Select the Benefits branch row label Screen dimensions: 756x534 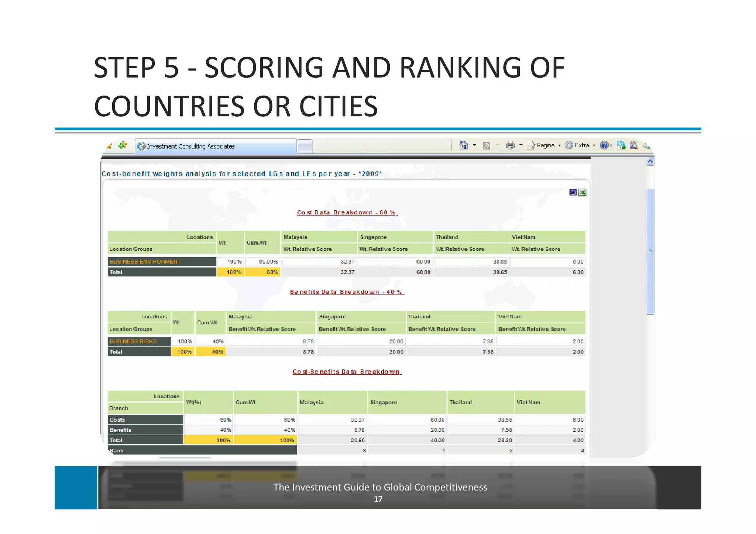pyautogui.click(x=145, y=430)
